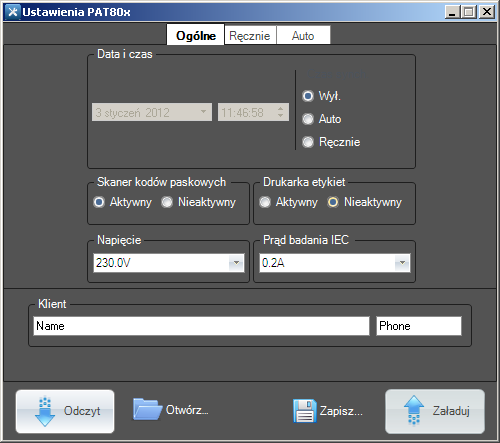The height and width of the screenshot is (443, 500).
Task: Click the Klient Phone input field
Action: (419, 326)
